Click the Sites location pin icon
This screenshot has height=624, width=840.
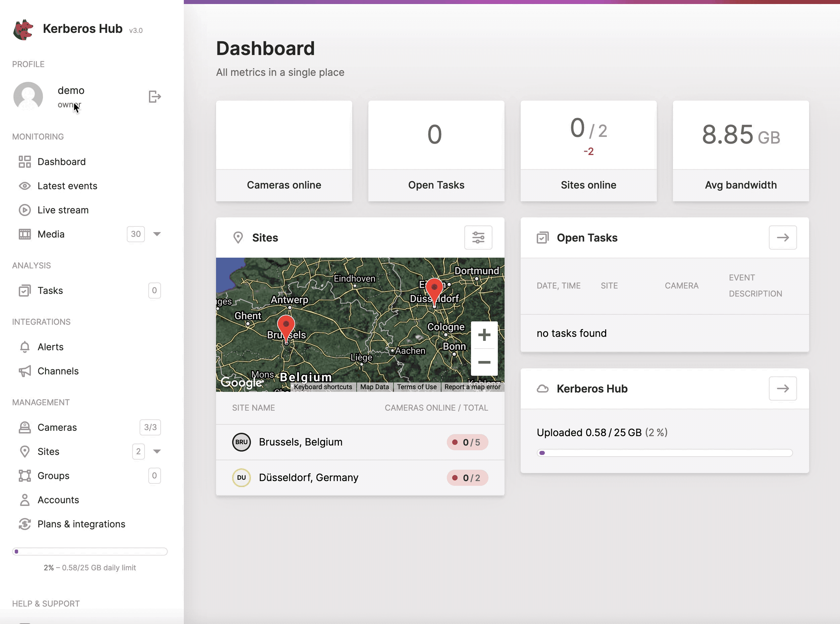(x=239, y=237)
